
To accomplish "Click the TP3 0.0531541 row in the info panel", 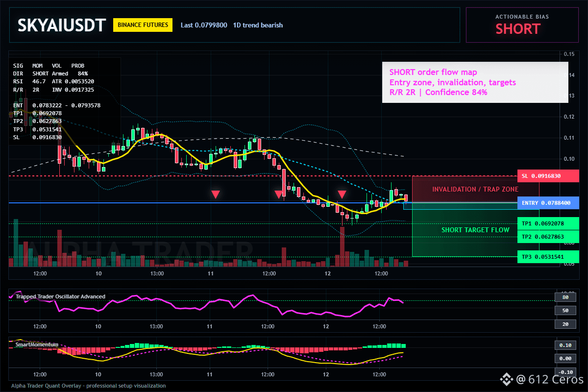I will (37, 129).
